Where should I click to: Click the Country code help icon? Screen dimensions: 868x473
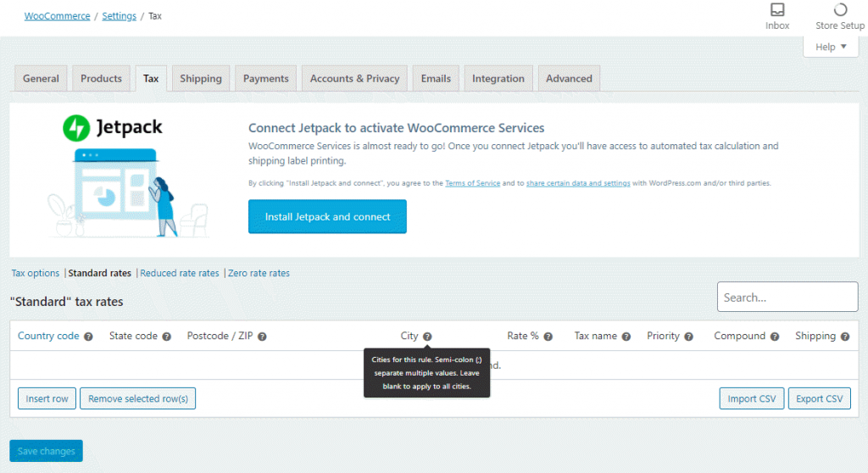[x=88, y=337]
